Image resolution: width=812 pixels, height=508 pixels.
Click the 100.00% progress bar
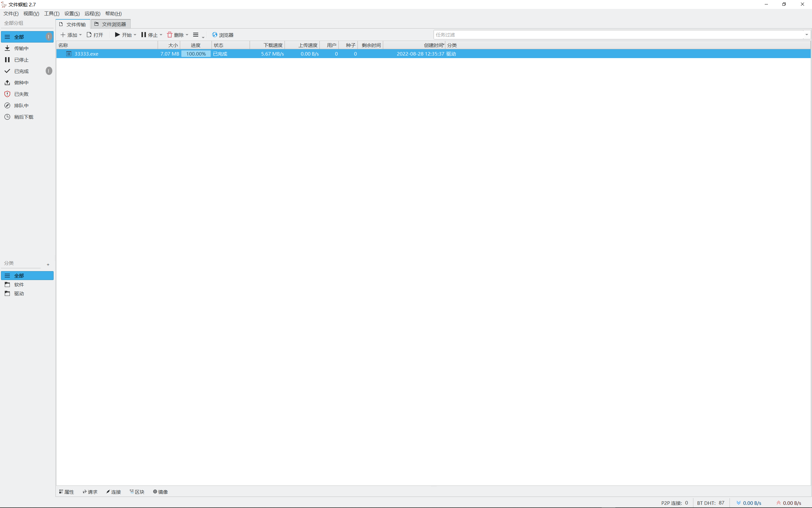tap(196, 54)
